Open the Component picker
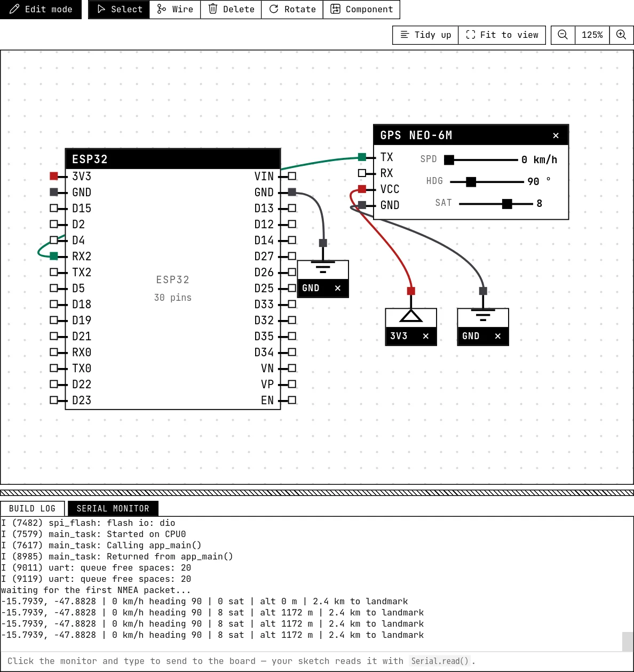Viewport: 634px width, 672px height. pyautogui.click(x=361, y=9)
